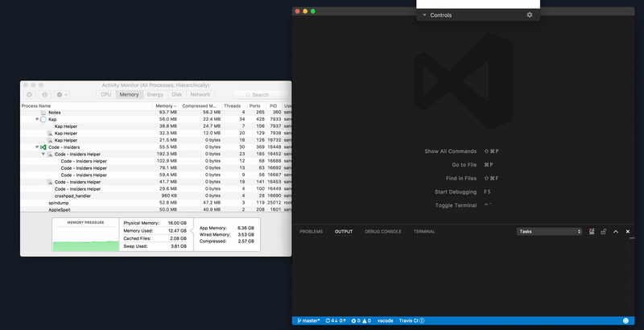
Task: Click the Show All Commands shortcut label
Action: 451,151
